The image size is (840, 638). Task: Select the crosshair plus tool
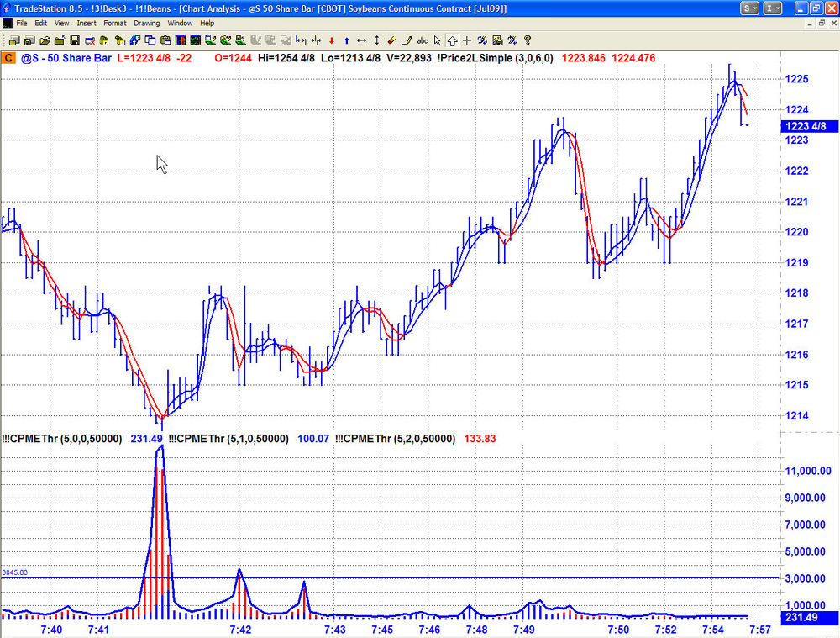click(467, 40)
